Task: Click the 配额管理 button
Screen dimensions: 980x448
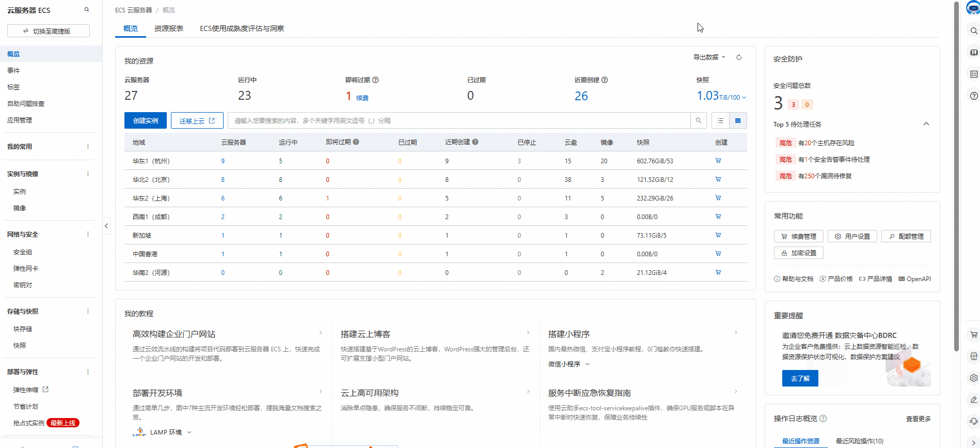Action: pos(906,237)
